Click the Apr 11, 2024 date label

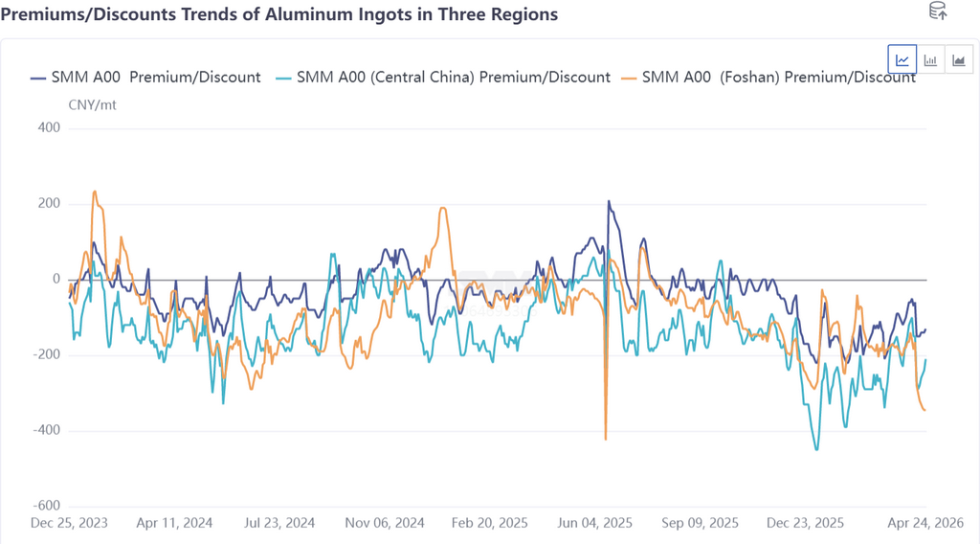tap(174, 523)
